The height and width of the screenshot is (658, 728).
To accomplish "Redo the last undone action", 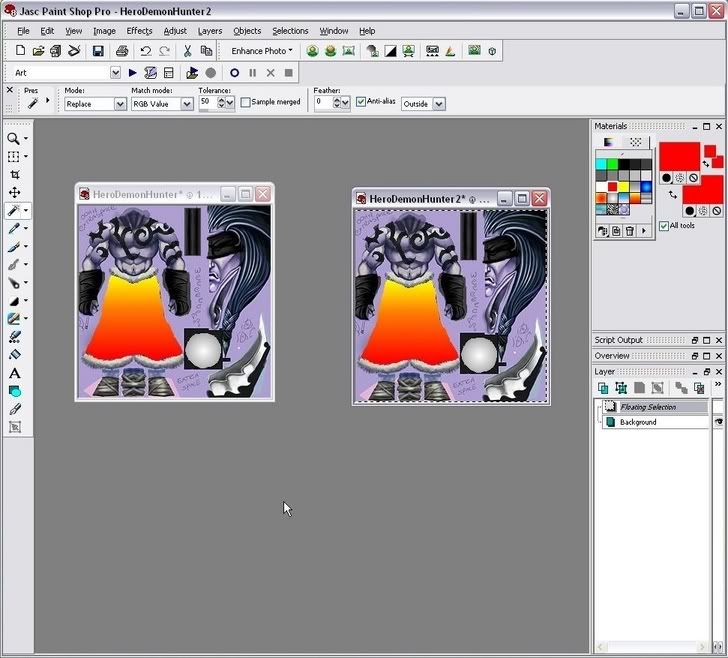I will pos(164,51).
